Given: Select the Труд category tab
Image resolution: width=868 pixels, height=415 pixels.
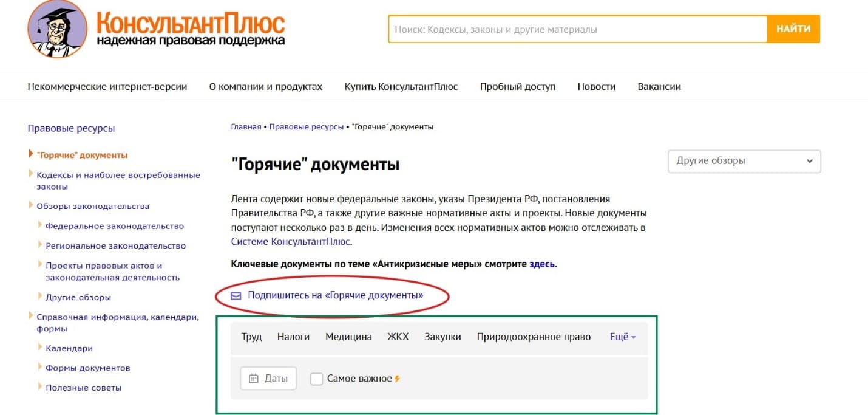Looking at the screenshot, I should (251, 337).
